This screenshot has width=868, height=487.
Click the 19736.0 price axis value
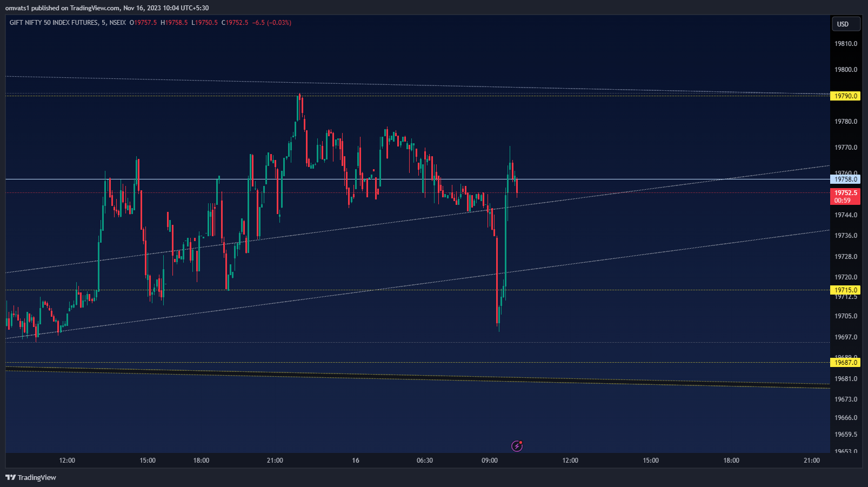coord(846,236)
